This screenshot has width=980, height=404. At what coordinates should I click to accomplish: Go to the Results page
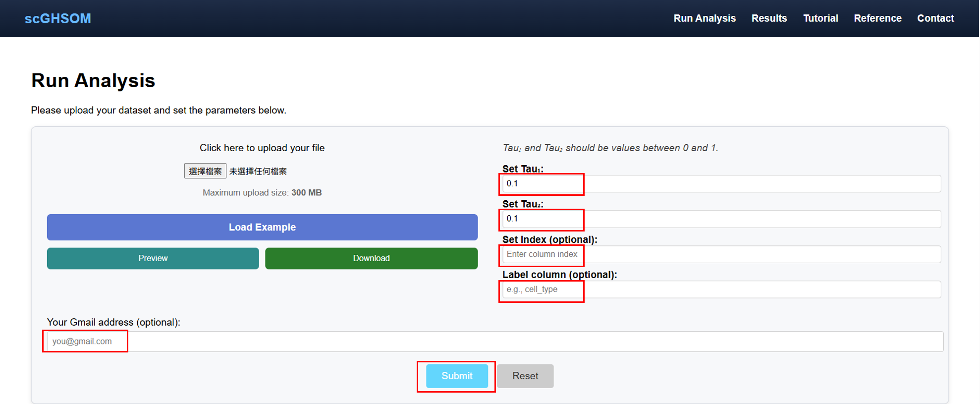click(769, 18)
